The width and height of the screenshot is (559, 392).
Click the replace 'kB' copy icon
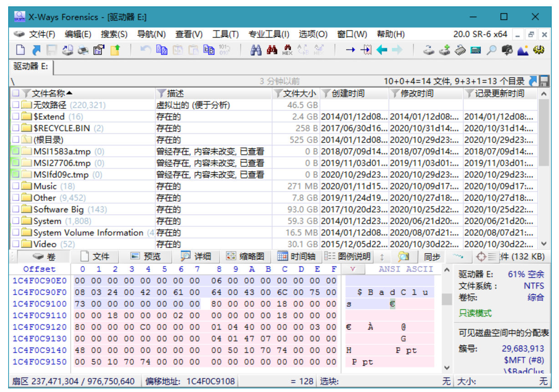pyautogui.click(x=209, y=50)
